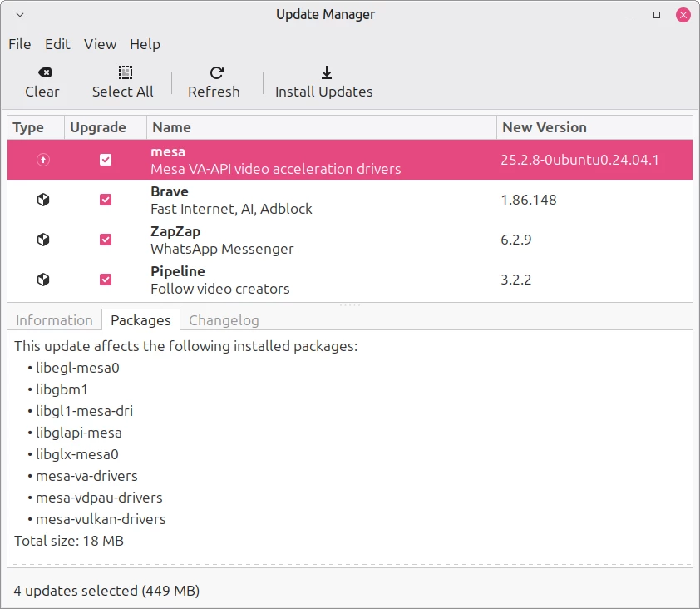
Task: Close the Update Manager window
Action: pos(683,15)
